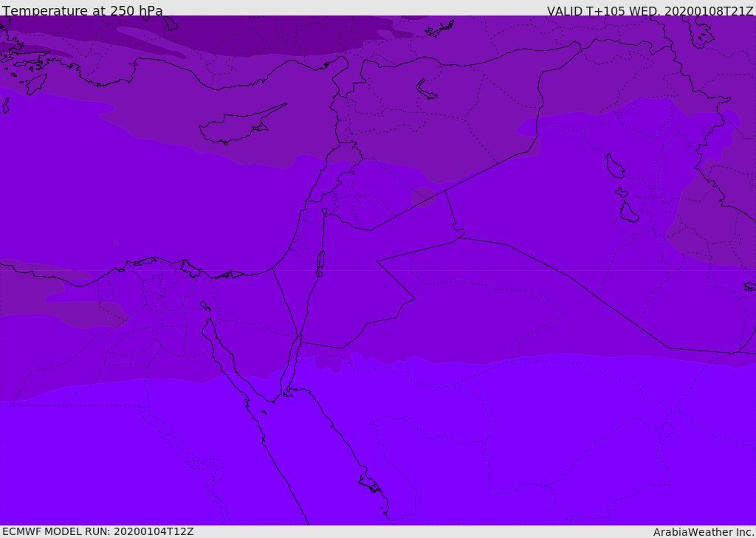Click the island of Rhodes

pyautogui.click(x=36, y=84)
